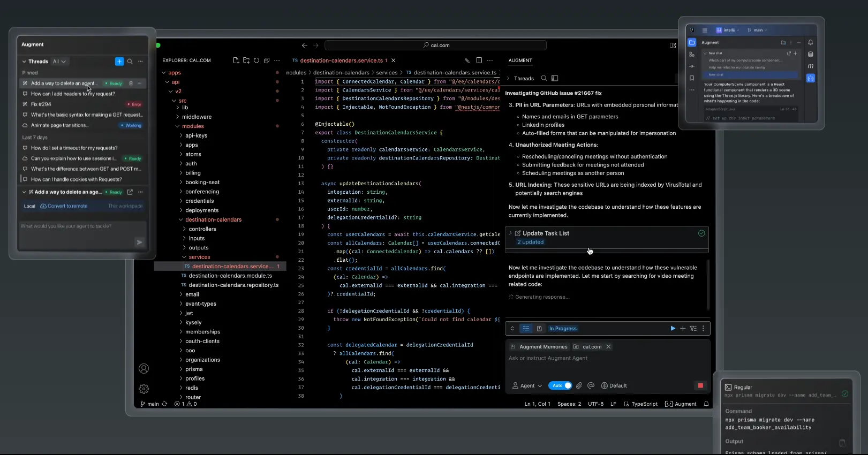Click the Default model button

[x=614, y=385]
